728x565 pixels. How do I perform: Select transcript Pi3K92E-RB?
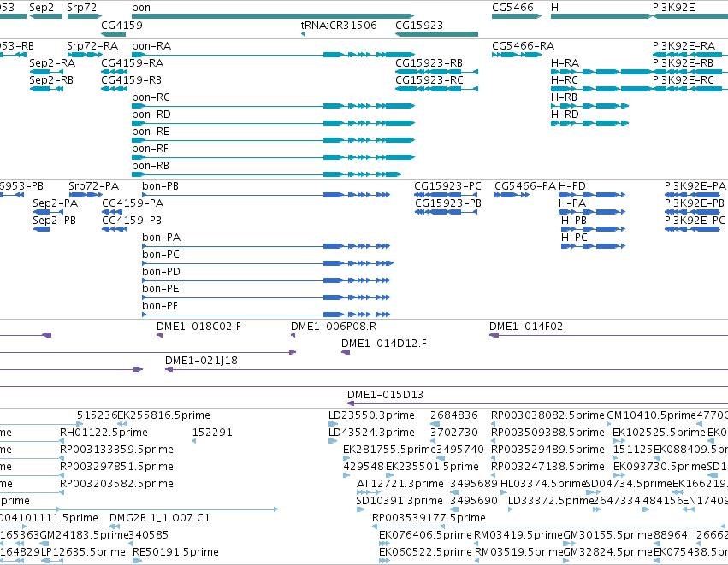[x=690, y=72]
